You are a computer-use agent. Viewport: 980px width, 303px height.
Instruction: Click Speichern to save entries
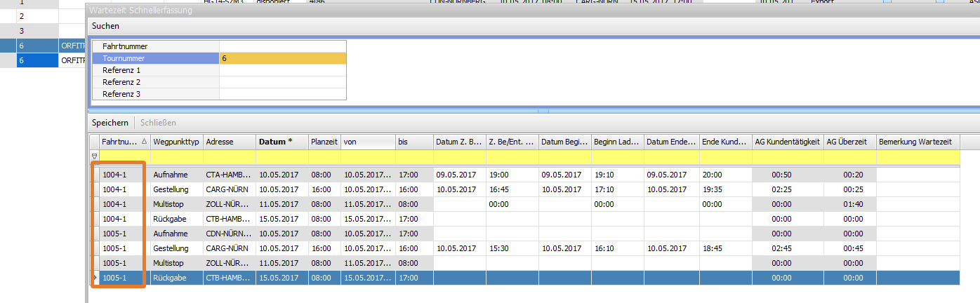110,123
